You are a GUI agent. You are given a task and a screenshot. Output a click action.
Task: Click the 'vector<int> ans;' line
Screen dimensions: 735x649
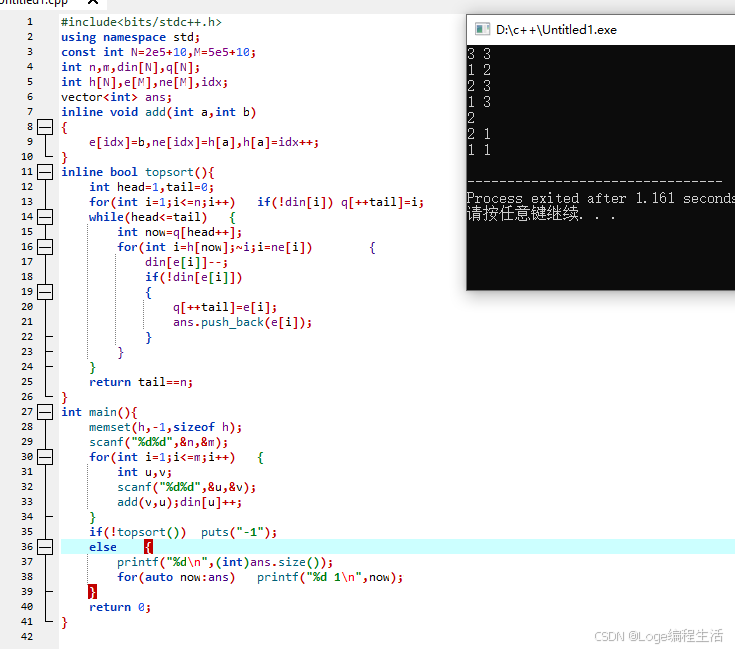click(116, 97)
